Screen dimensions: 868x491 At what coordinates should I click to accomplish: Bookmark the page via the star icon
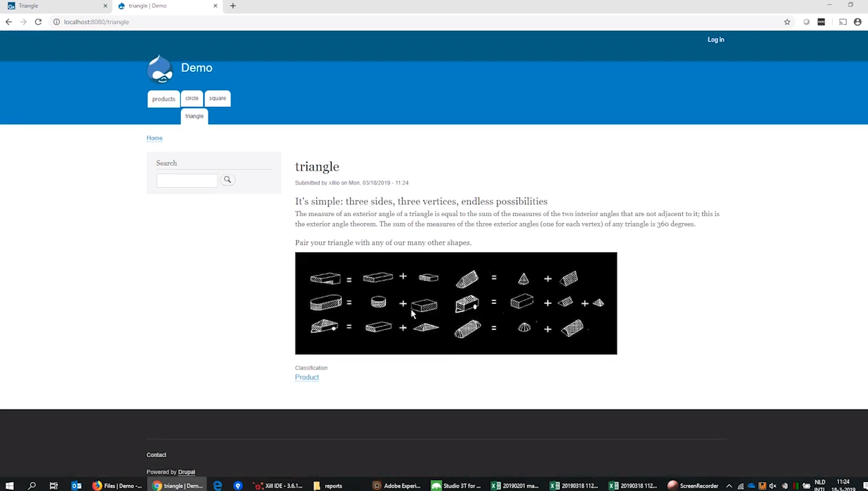[x=787, y=21]
